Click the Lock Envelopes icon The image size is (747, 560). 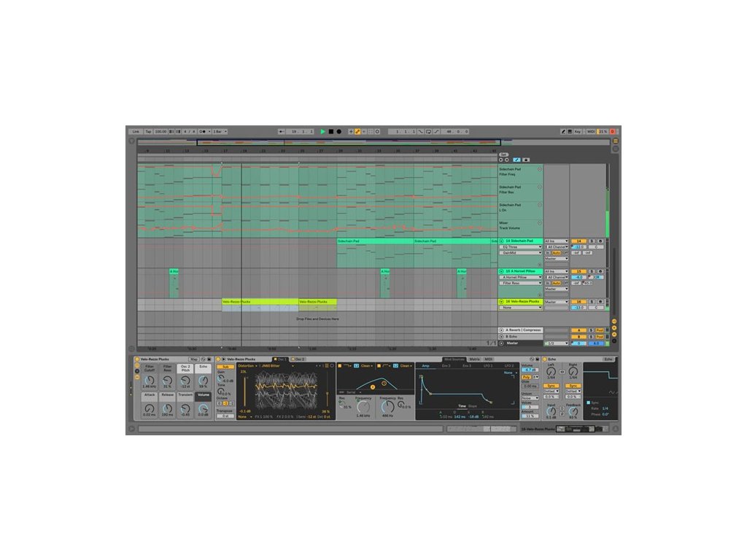pos(526,160)
